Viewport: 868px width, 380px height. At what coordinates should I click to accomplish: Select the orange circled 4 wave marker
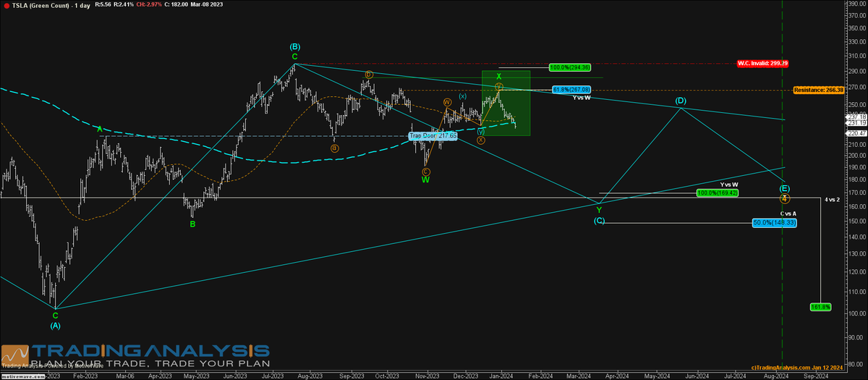pos(784,198)
